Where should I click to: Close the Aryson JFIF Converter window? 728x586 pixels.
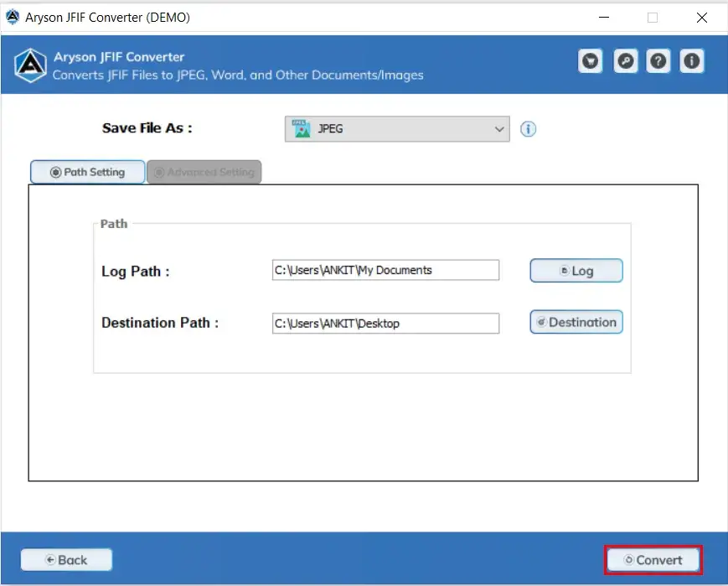tap(701, 18)
